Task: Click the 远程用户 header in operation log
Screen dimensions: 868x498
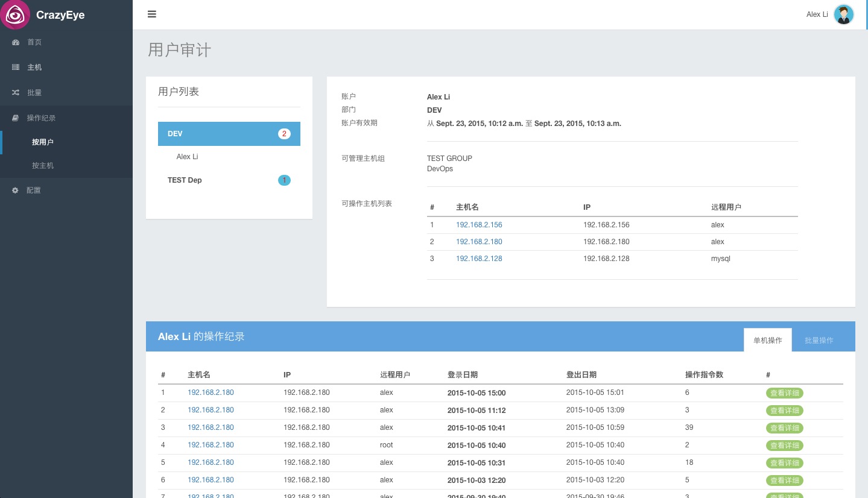Action: tap(395, 374)
